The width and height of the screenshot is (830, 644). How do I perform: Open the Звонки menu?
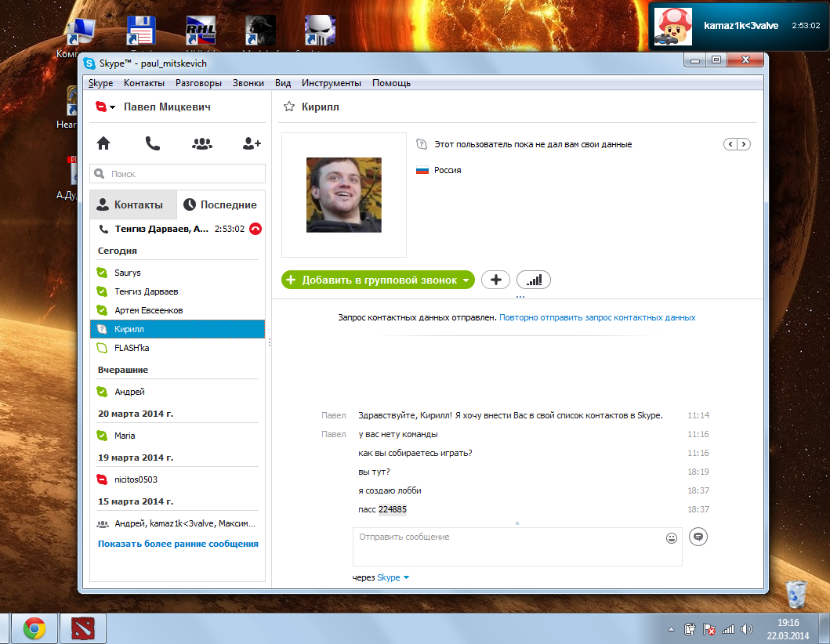[248, 83]
